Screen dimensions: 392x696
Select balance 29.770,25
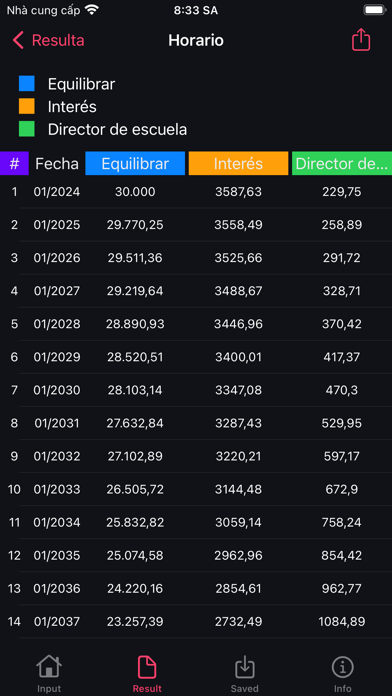(x=135, y=225)
